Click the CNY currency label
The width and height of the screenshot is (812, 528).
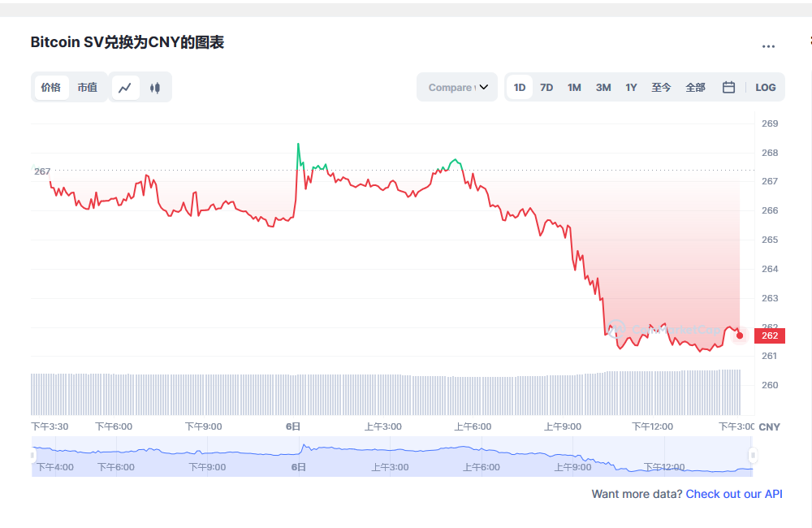point(769,427)
